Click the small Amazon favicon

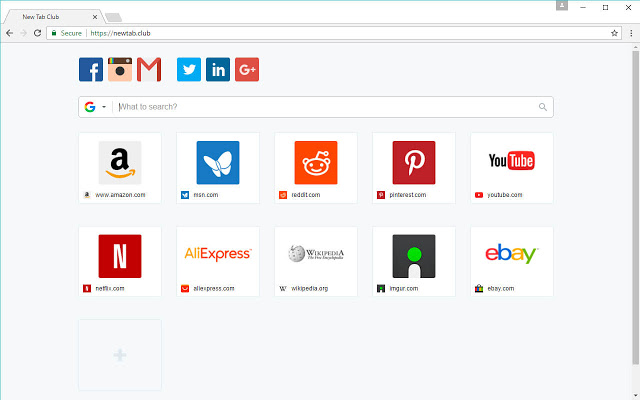click(x=87, y=195)
